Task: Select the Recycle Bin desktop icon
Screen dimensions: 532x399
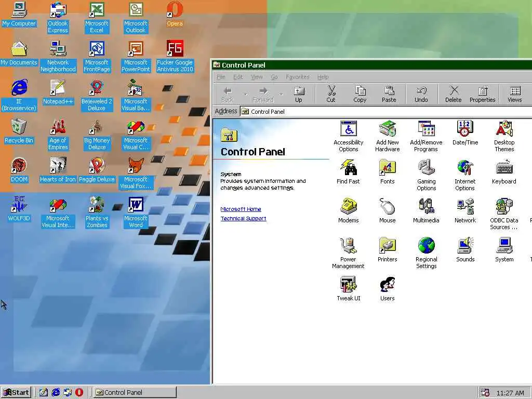Action: point(19,131)
